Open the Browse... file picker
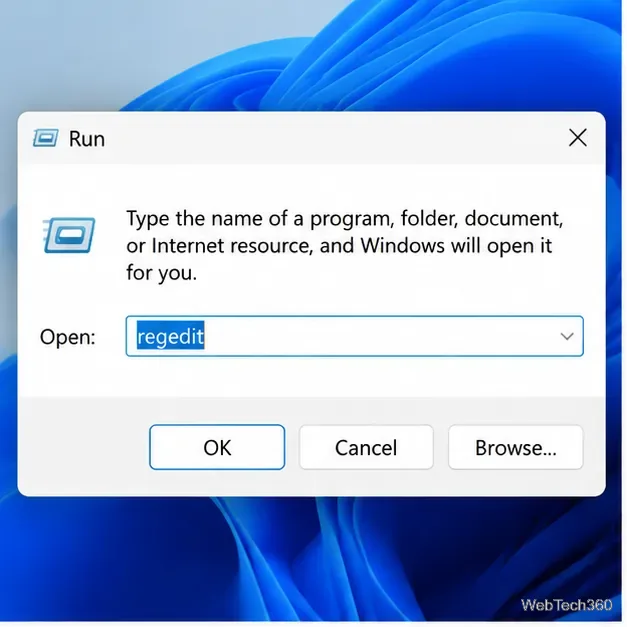Viewport: 627px width, 627px height. pos(516,447)
